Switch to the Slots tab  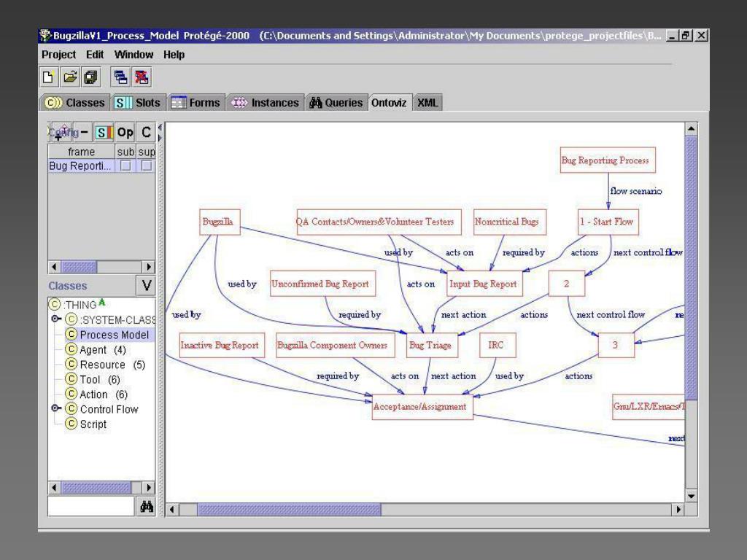[138, 102]
